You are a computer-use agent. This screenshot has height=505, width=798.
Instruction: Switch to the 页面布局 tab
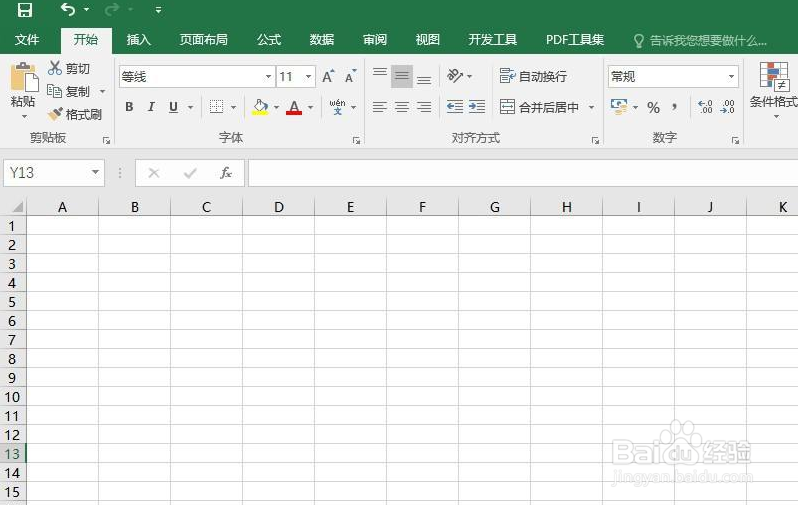tap(204, 40)
